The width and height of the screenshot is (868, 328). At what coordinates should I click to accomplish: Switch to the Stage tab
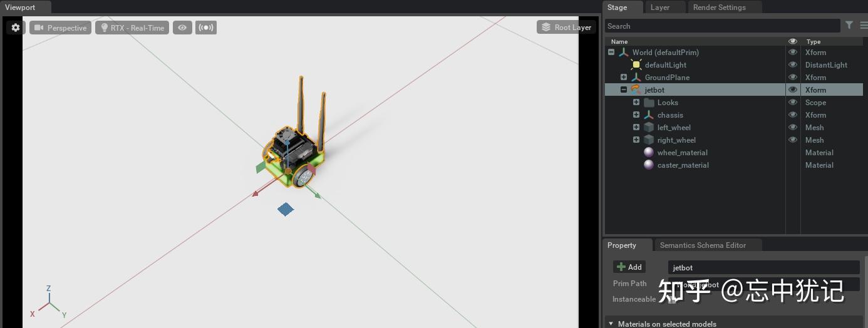pyautogui.click(x=617, y=8)
